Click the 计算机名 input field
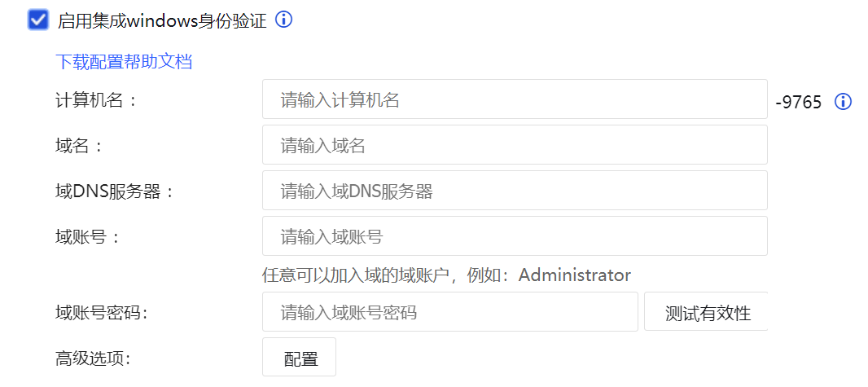This screenshot has width=868, height=387. click(x=515, y=99)
